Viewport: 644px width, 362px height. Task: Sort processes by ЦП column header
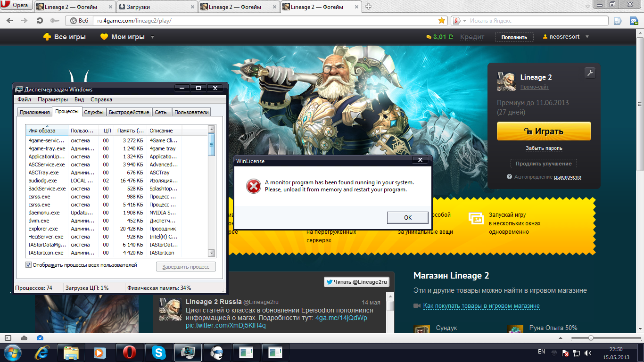[x=106, y=131]
